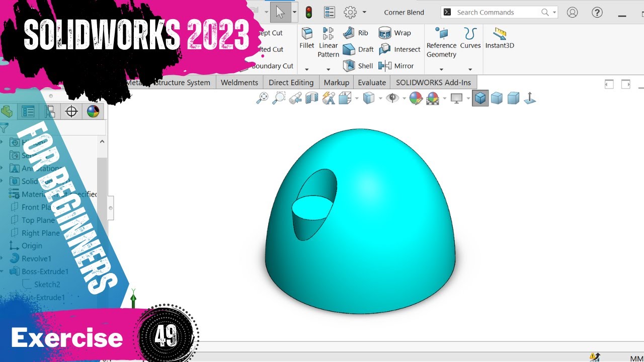Click Zoom to Fit in view toolbar
This screenshot has width=644, height=362.
[x=262, y=98]
